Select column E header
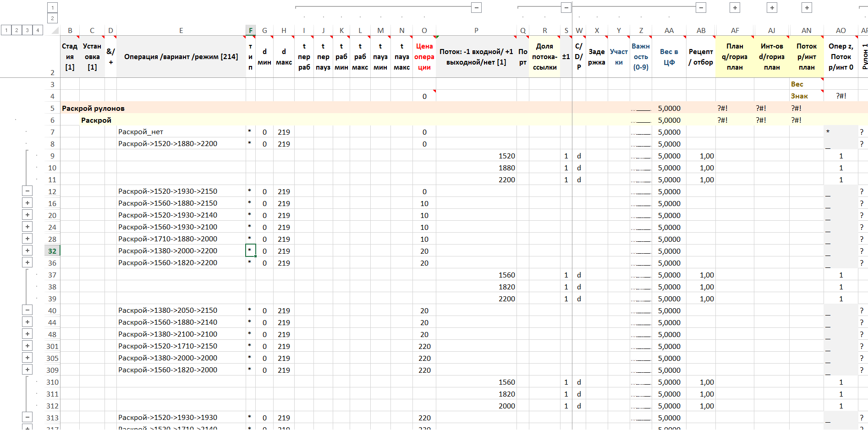This screenshot has width=868, height=430. click(x=181, y=31)
